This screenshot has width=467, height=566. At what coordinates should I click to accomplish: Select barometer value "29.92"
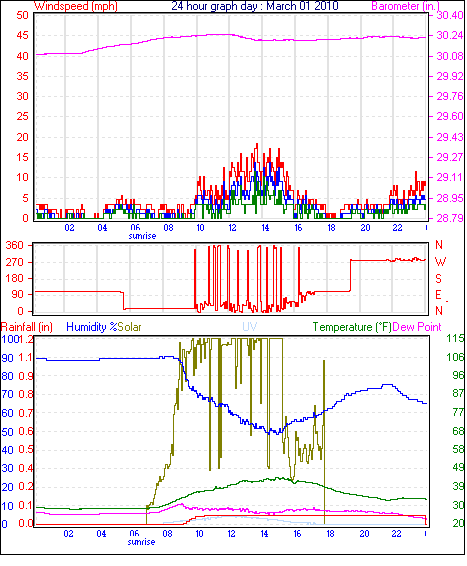[x=450, y=76]
